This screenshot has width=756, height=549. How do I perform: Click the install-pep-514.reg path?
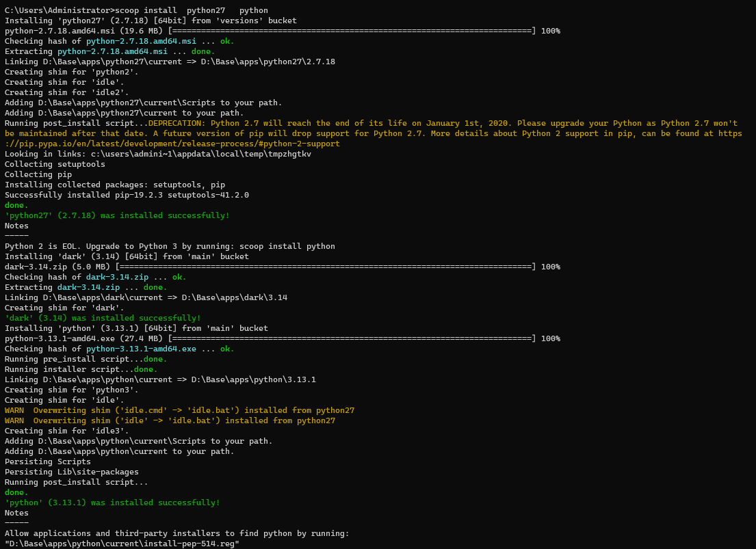(122, 544)
